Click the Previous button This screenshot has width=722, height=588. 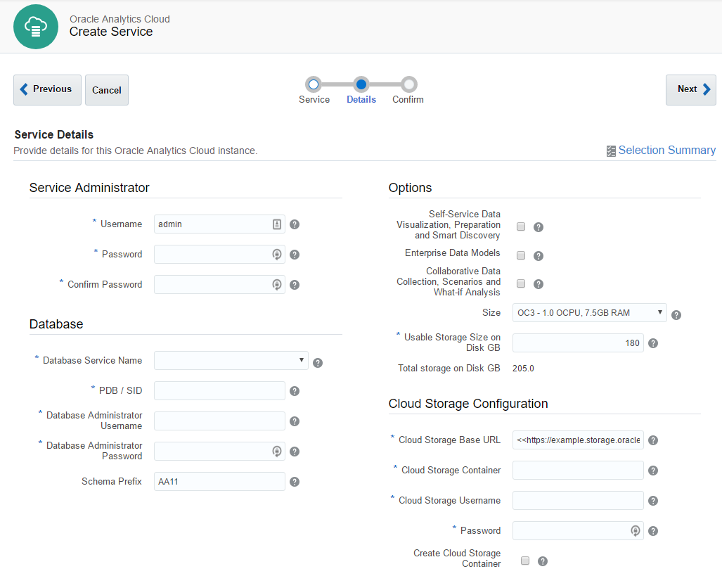pos(47,90)
